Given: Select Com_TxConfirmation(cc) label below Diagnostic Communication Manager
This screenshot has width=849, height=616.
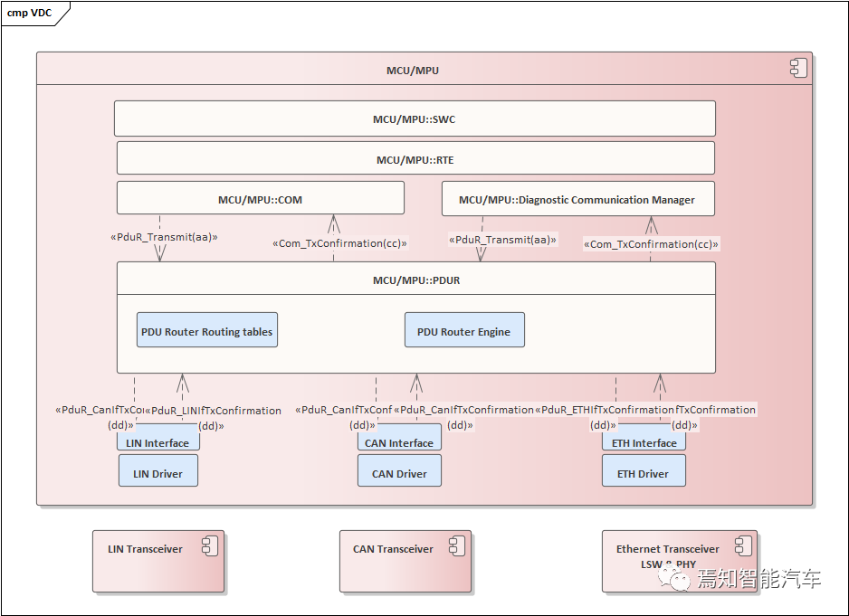Looking at the screenshot, I should (x=651, y=244).
